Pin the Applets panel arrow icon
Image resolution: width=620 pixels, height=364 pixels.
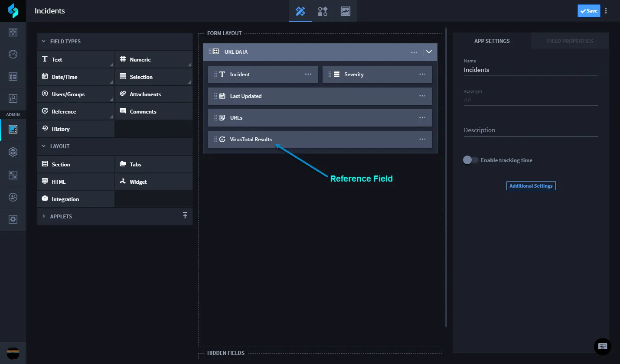point(185,216)
